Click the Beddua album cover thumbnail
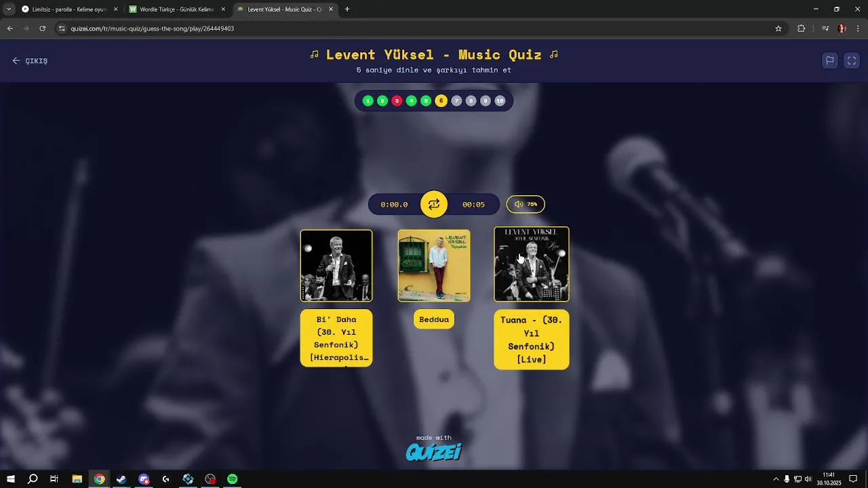Viewport: 868px width, 488px height. (x=434, y=266)
